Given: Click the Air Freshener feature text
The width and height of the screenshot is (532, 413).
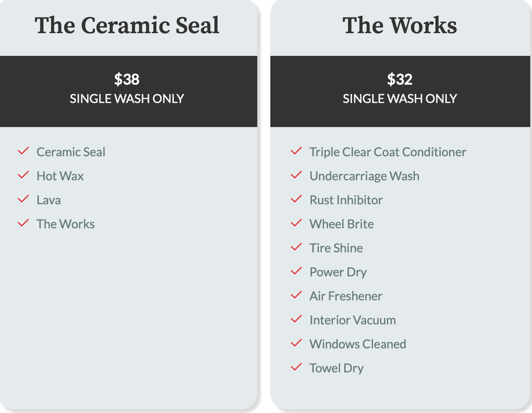Looking at the screenshot, I should pos(346,296).
